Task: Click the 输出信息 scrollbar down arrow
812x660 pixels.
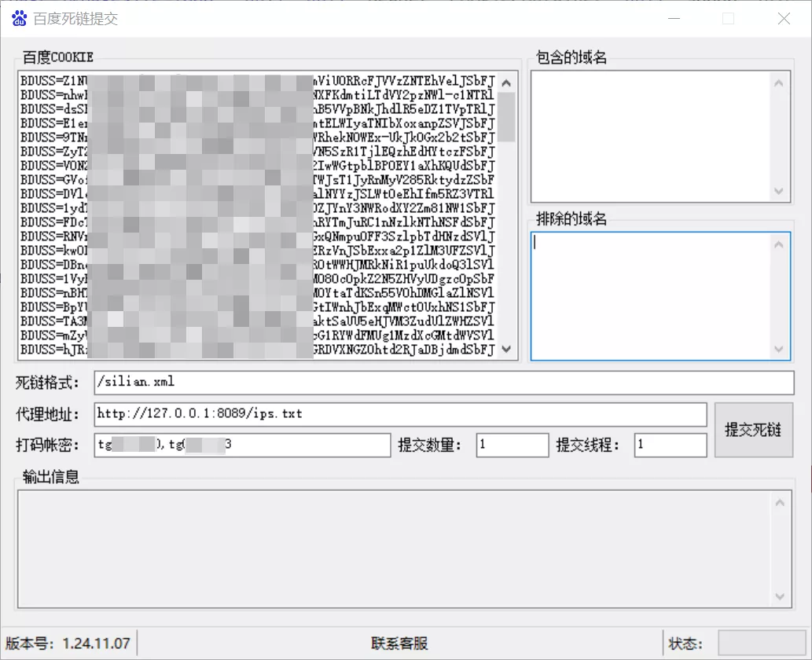Action: [x=780, y=596]
